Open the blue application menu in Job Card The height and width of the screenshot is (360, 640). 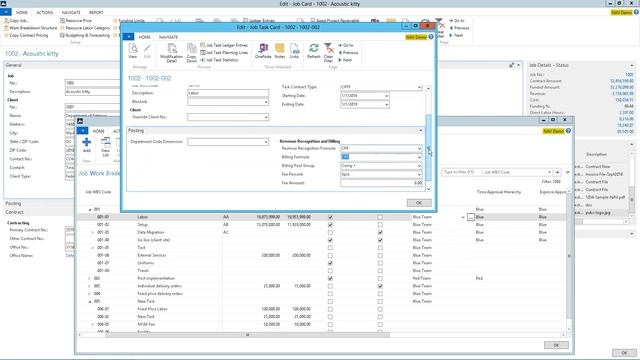pos(6,12)
